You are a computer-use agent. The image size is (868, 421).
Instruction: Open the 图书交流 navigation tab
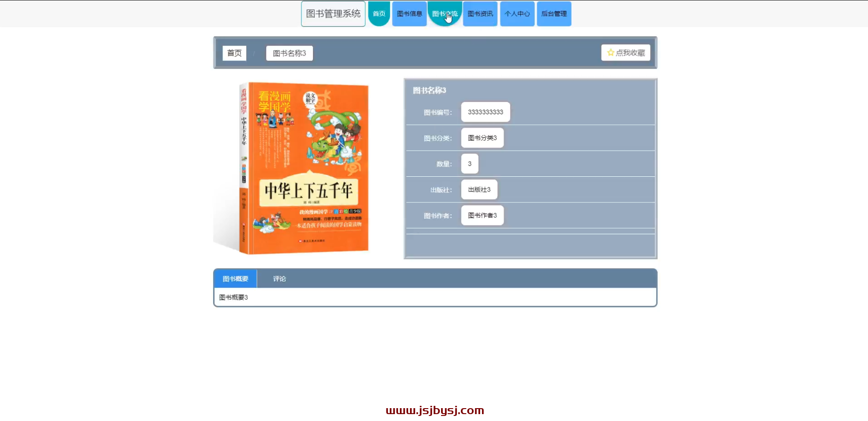pos(445,14)
